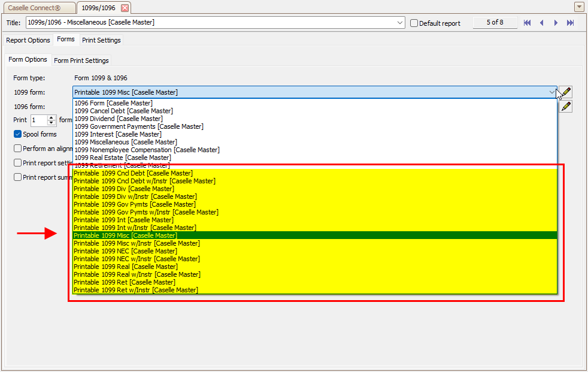588x372 pixels.
Task: Uncheck the Spool forms checkbox
Action: coord(18,134)
